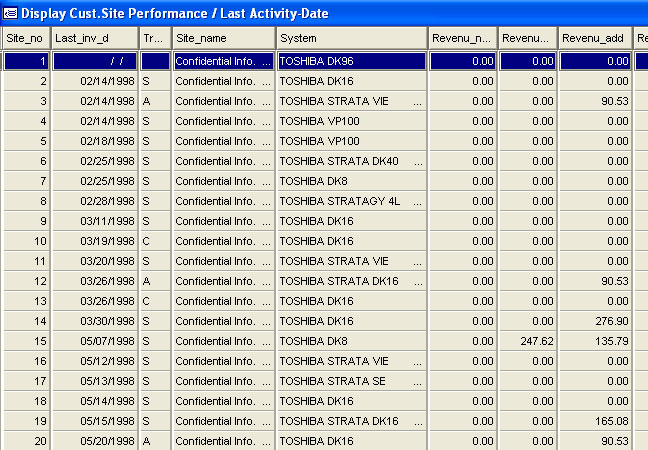Screen dimensions: 648x450
Task: Select TOSHIBA DK8 in row 15
Action: [x=352, y=341]
